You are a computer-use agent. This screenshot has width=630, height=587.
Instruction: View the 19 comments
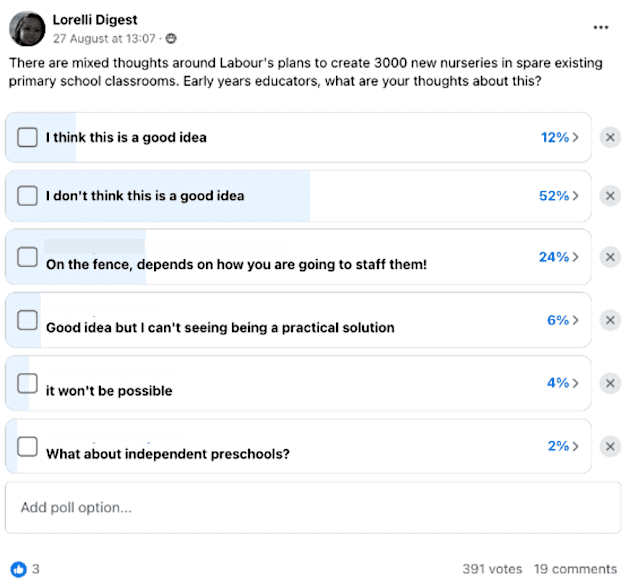pyautogui.click(x=575, y=568)
